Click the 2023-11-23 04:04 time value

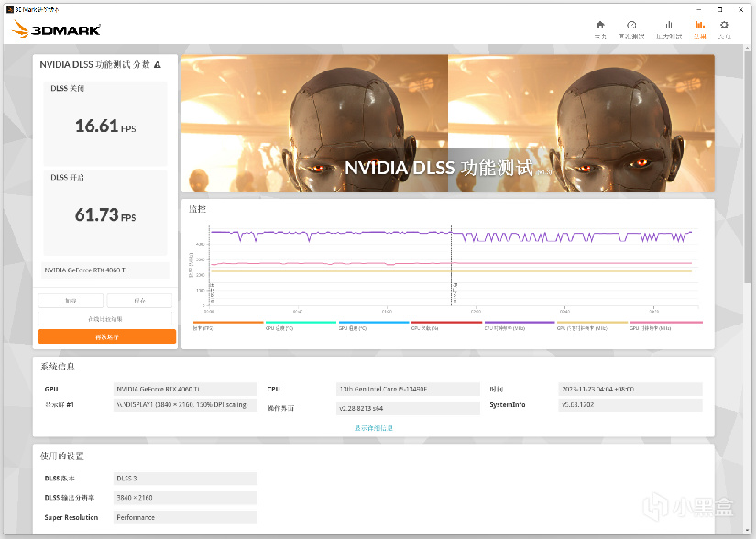(630, 389)
